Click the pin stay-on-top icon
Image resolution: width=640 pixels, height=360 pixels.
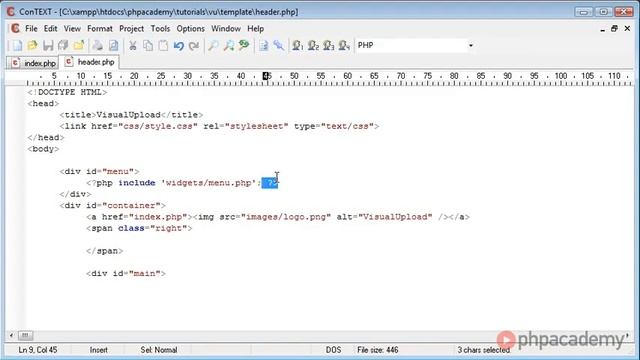(279, 45)
